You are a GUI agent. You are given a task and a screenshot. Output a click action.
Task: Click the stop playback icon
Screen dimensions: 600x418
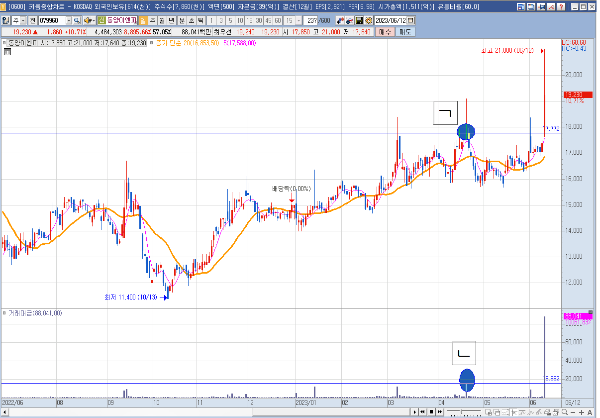(x=431, y=412)
